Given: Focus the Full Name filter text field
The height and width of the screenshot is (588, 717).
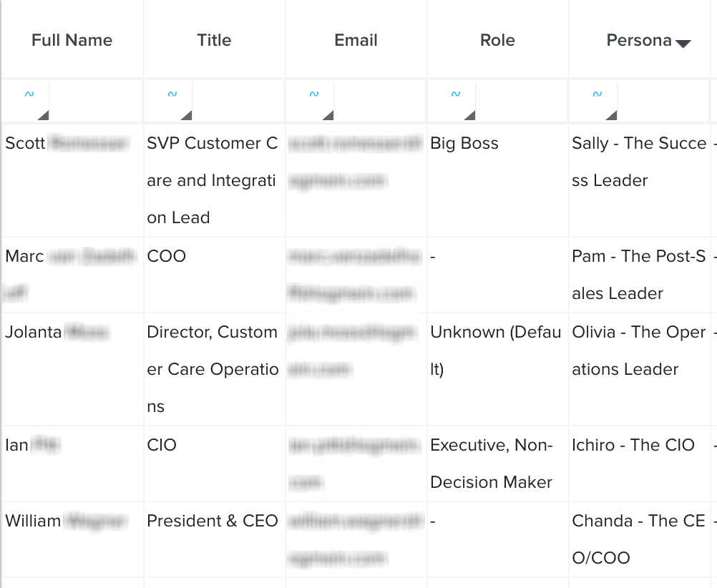Looking at the screenshot, I should point(96,102).
